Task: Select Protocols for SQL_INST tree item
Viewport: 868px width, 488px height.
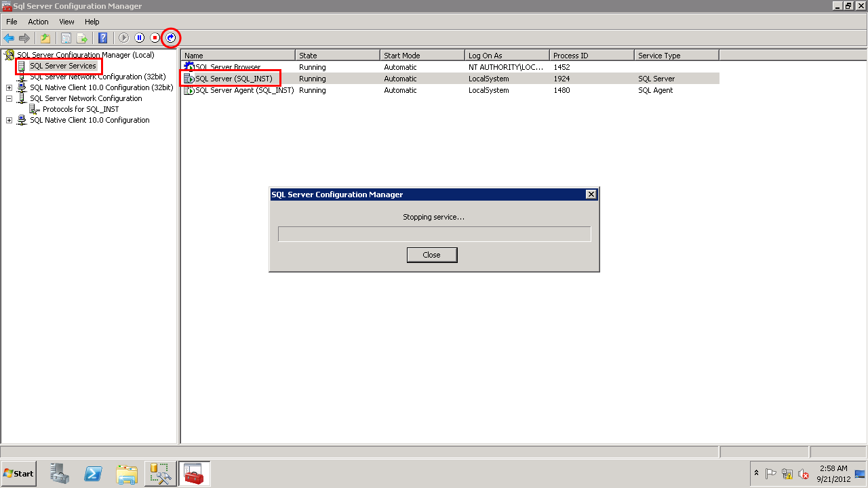Action: tap(80, 109)
